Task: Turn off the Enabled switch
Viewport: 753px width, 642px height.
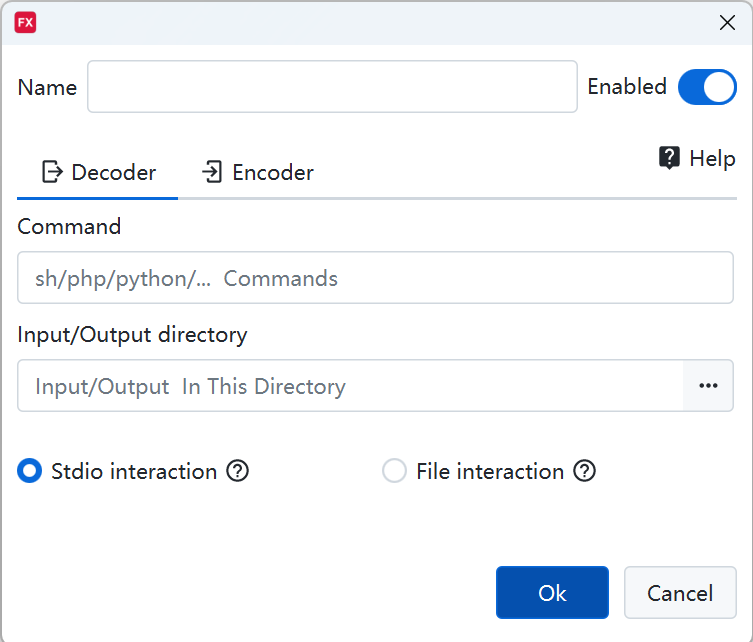Action: tap(707, 87)
